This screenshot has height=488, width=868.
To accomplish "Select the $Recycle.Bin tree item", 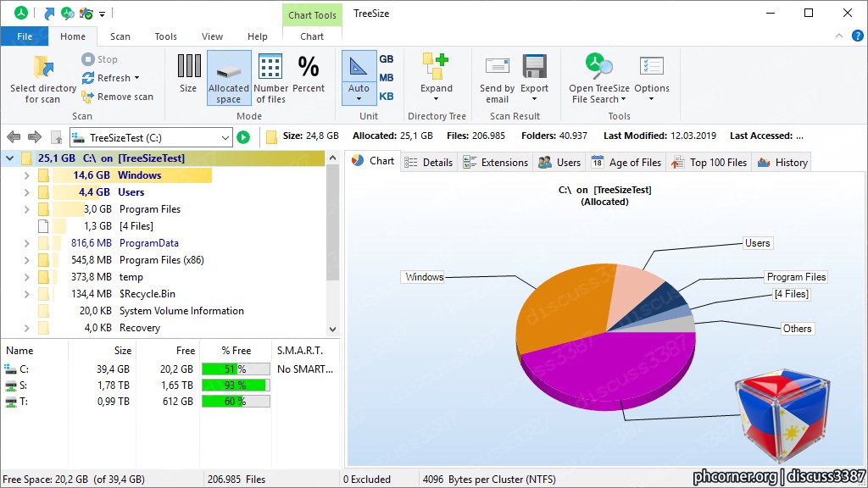I will point(147,294).
